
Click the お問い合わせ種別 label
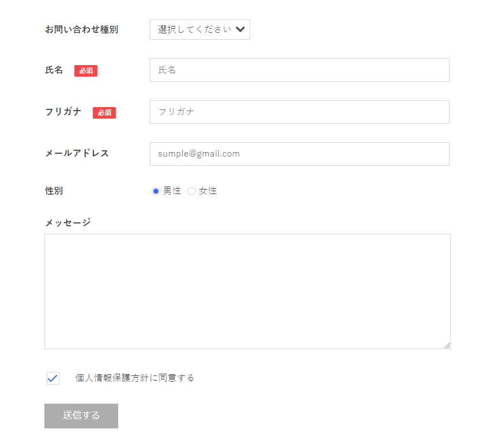coord(82,29)
